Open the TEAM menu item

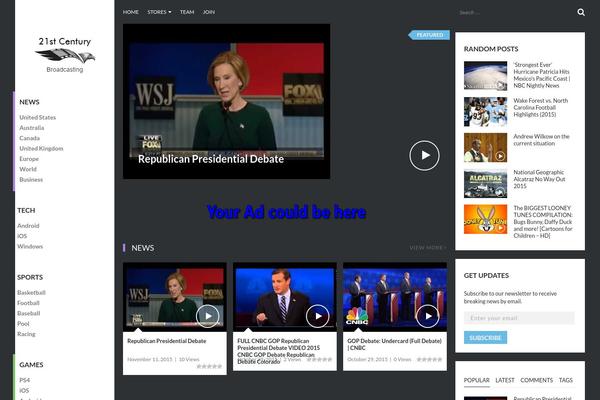tap(187, 12)
